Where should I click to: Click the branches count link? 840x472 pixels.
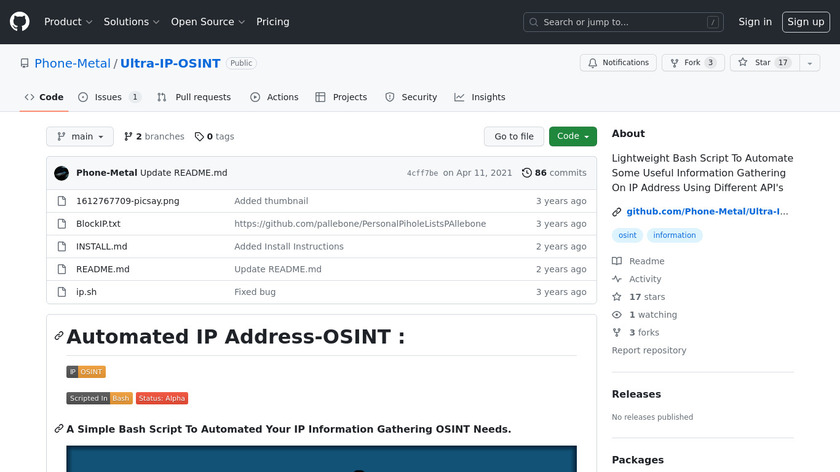154,137
